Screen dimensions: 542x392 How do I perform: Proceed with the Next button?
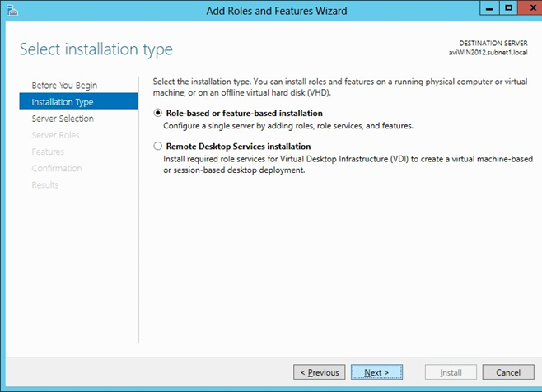pyautogui.click(x=376, y=372)
